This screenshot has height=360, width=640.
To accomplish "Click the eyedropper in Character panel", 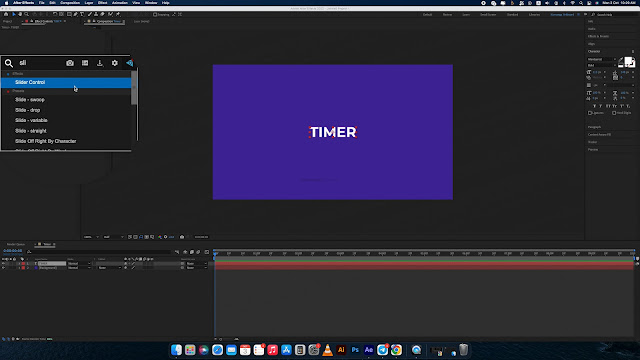I will tap(621, 60).
